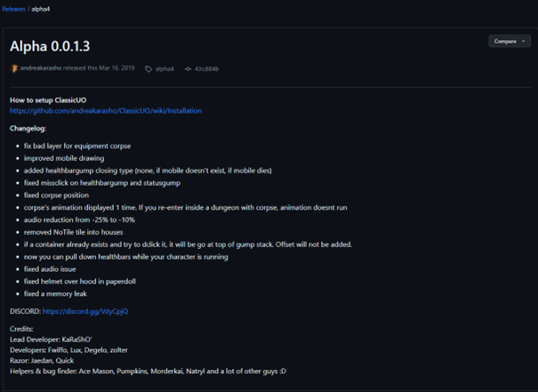The width and height of the screenshot is (538, 392).
Task: Click 'Razor: Jaedan, Quick' line
Action: click(x=42, y=361)
